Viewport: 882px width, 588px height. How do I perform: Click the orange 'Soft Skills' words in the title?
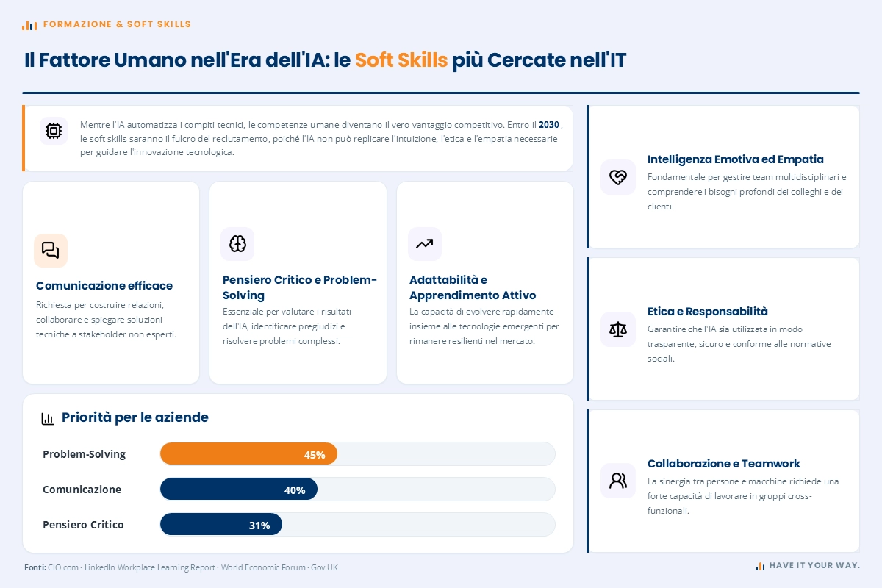(x=401, y=60)
